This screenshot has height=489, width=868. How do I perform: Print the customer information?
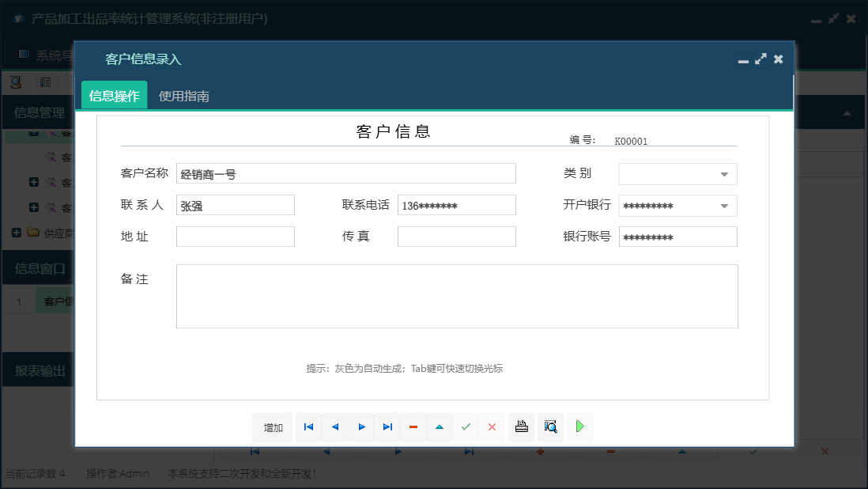521,427
